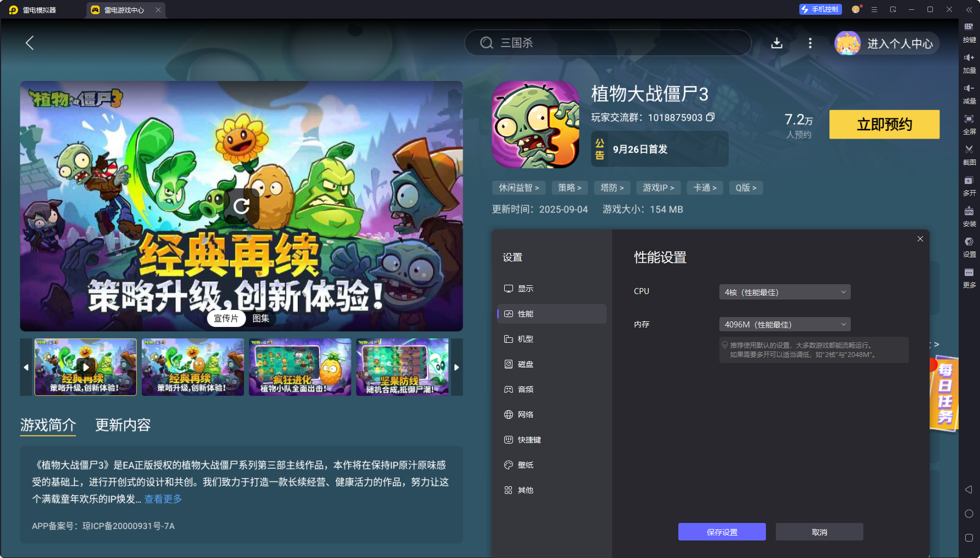Tap the Android home circle button

969,514
